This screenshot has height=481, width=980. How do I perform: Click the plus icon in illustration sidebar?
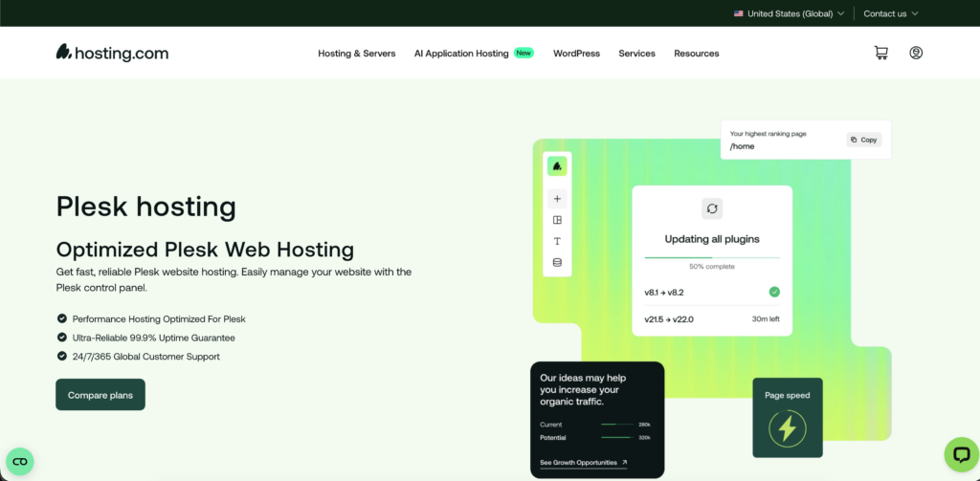pyautogui.click(x=557, y=199)
